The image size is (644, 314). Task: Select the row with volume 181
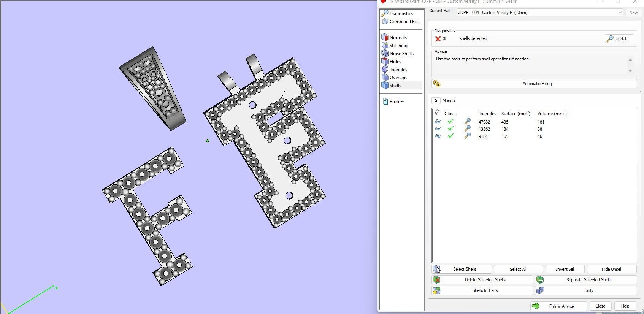(534, 122)
